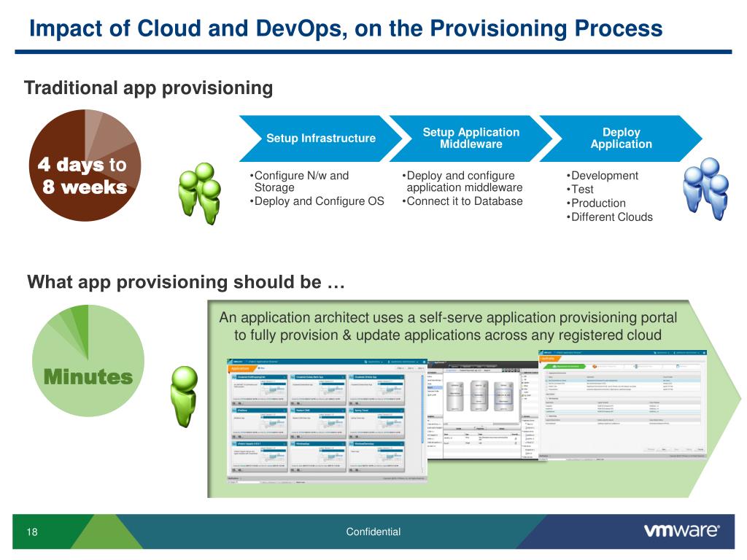Click the 'Different Clouds' bullet
The image size is (747, 560).
(609, 217)
